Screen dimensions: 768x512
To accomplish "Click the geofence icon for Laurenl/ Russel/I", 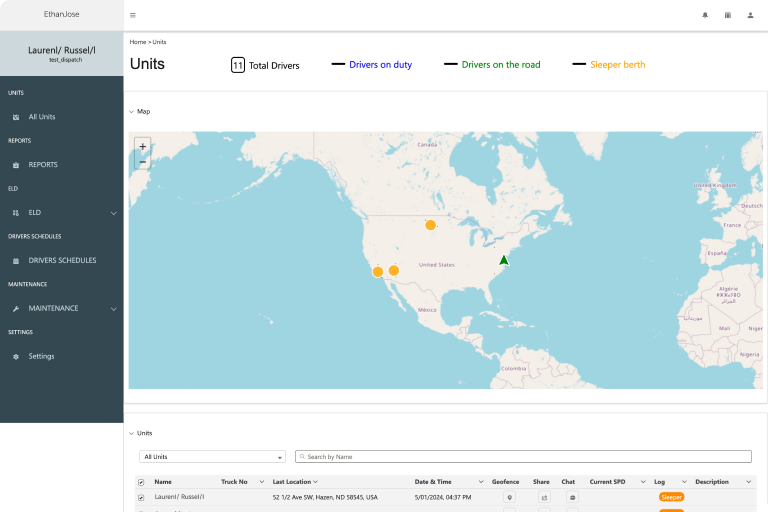I will [x=509, y=497].
